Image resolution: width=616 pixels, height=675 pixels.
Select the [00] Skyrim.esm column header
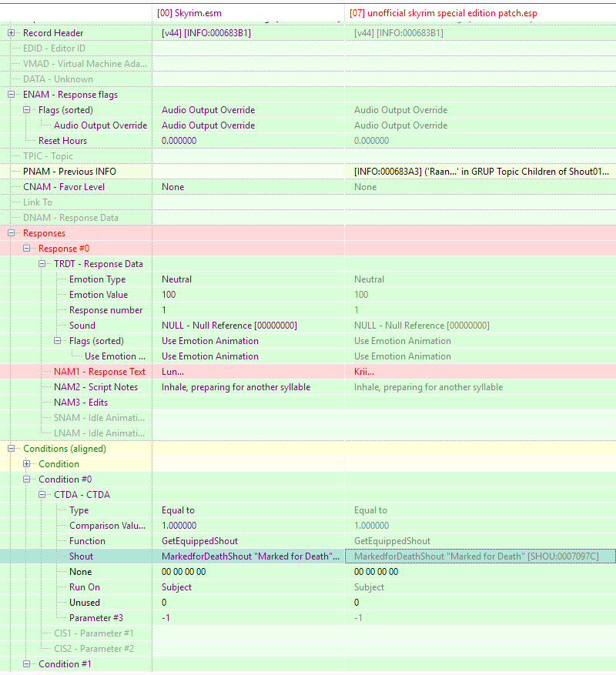click(249, 13)
